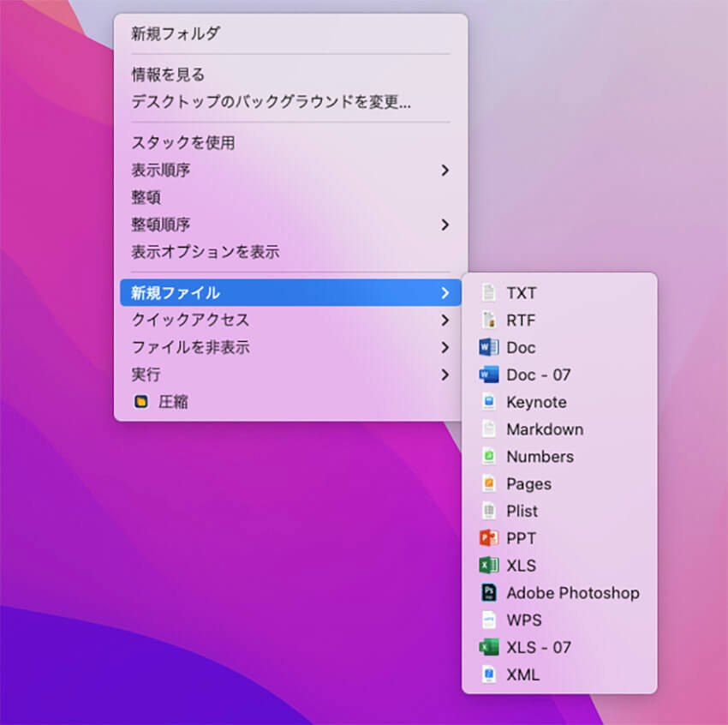
Task: Select the Markdown file icon
Action: (x=491, y=428)
